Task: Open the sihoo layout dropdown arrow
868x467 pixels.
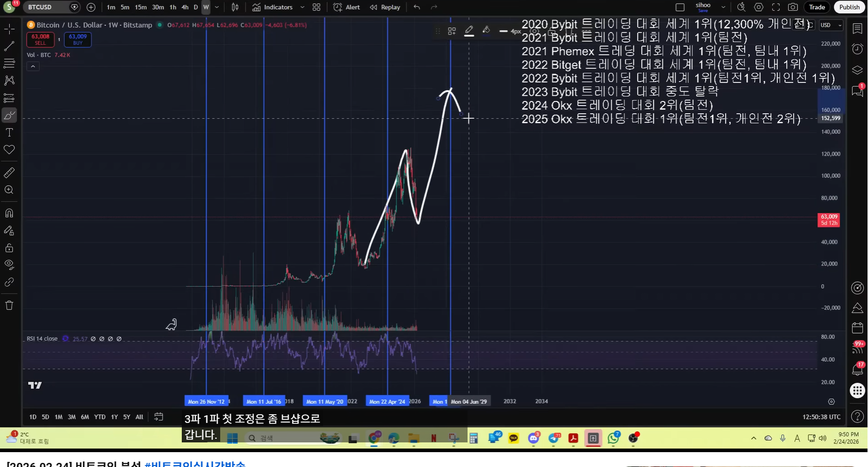Action: pos(723,7)
